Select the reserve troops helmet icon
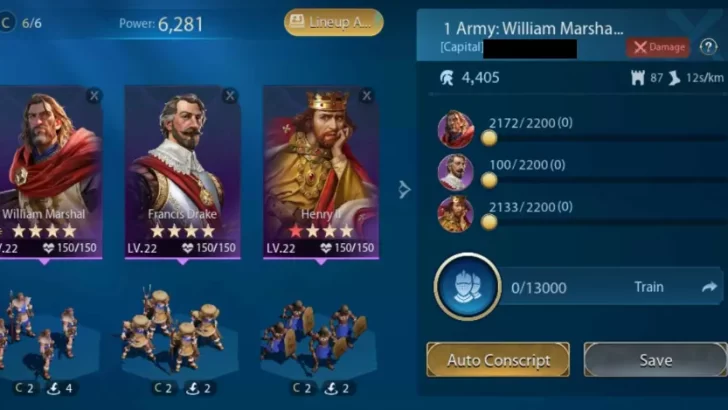Image resolution: width=728 pixels, height=410 pixels. [x=468, y=286]
